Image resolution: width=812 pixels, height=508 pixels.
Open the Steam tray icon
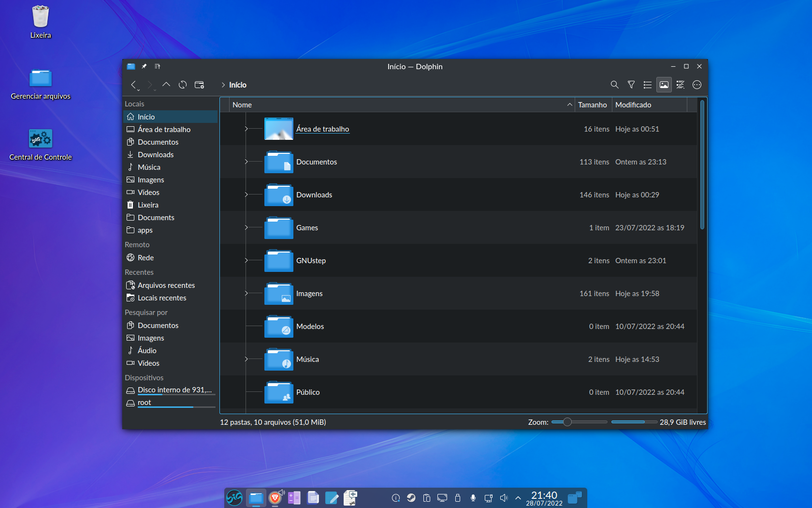click(411, 498)
